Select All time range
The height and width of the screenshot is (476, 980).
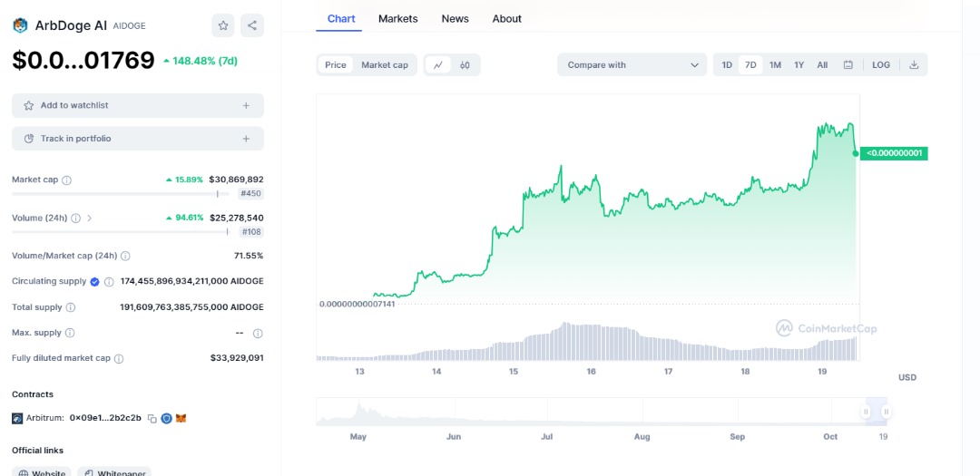(x=822, y=65)
